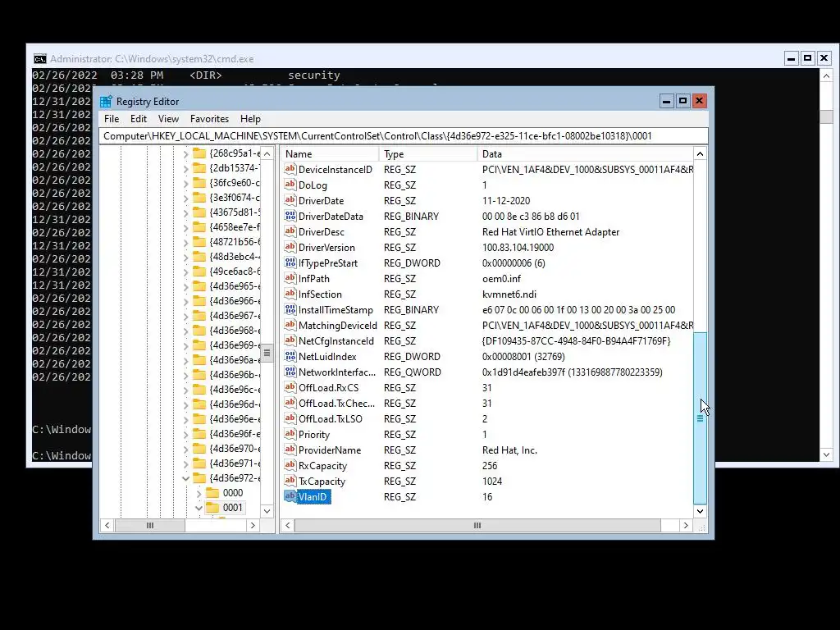Viewport: 840px width, 630px height.
Task: Open the View menu in Registry Editor
Action: 168,119
